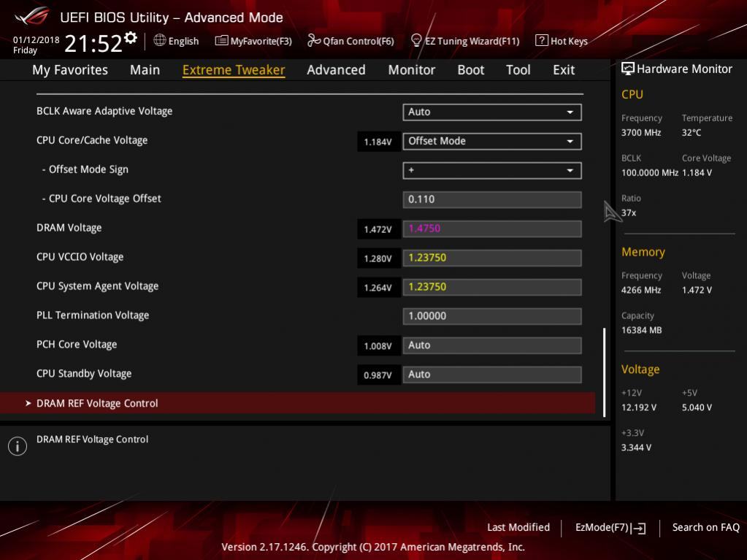Open the Offset Mode Sign dropdown
Viewport: 747px width, 560px height.
click(x=492, y=170)
